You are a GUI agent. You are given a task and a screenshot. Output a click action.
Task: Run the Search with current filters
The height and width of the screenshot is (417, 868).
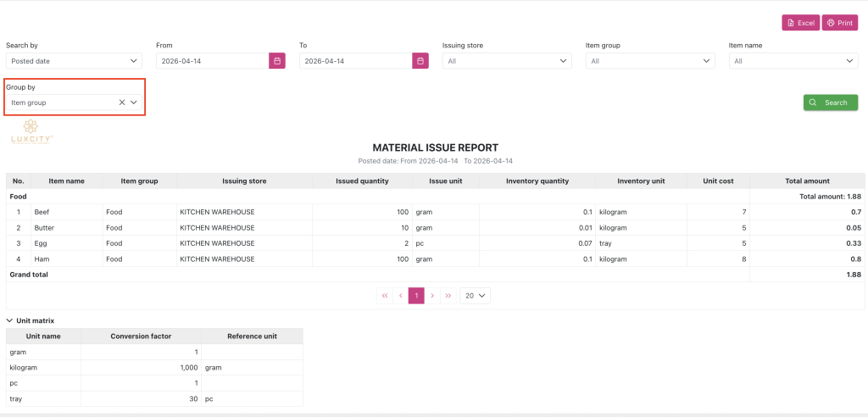click(831, 103)
